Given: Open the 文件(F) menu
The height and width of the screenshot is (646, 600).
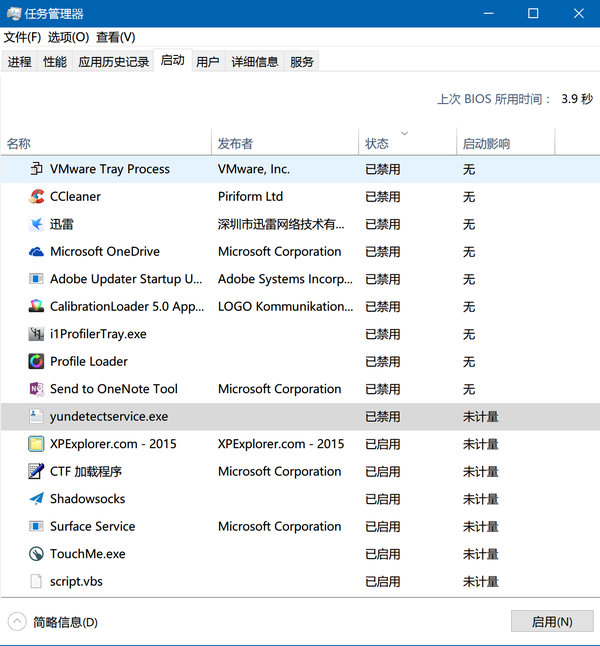Looking at the screenshot, I should [x=22, y=37].
